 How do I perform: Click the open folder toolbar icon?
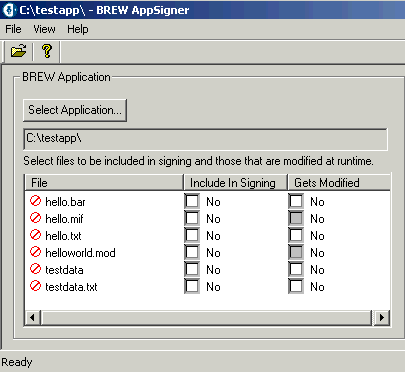click(x=18, y=51)
